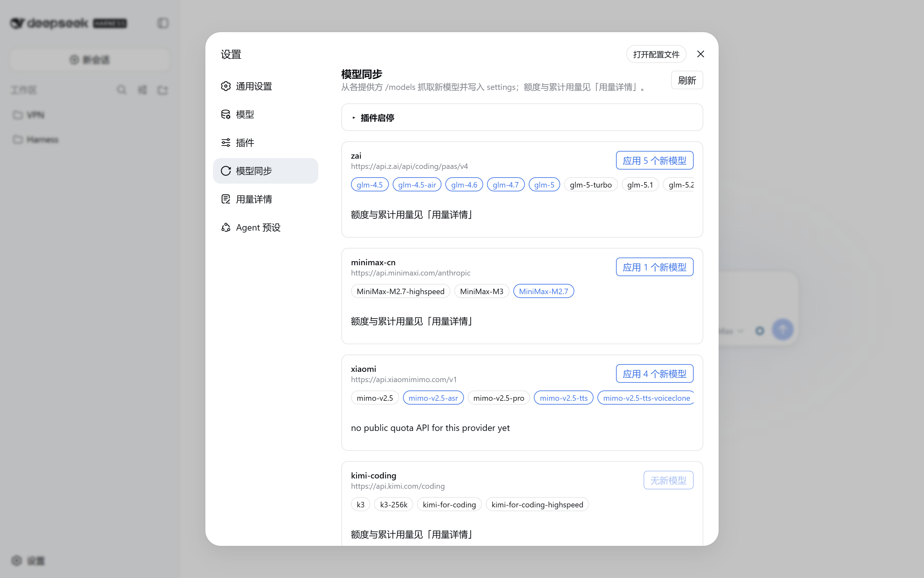Select the glm-4.5-air model chip
This screenshot has width=924, height=578.
pyautogui.click(x=417, y=185)
